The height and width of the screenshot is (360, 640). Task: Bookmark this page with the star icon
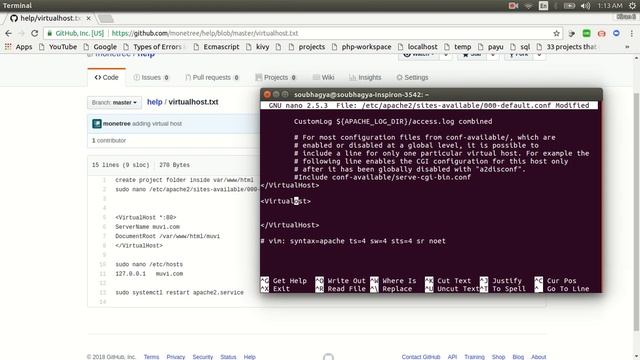(556, 33)
